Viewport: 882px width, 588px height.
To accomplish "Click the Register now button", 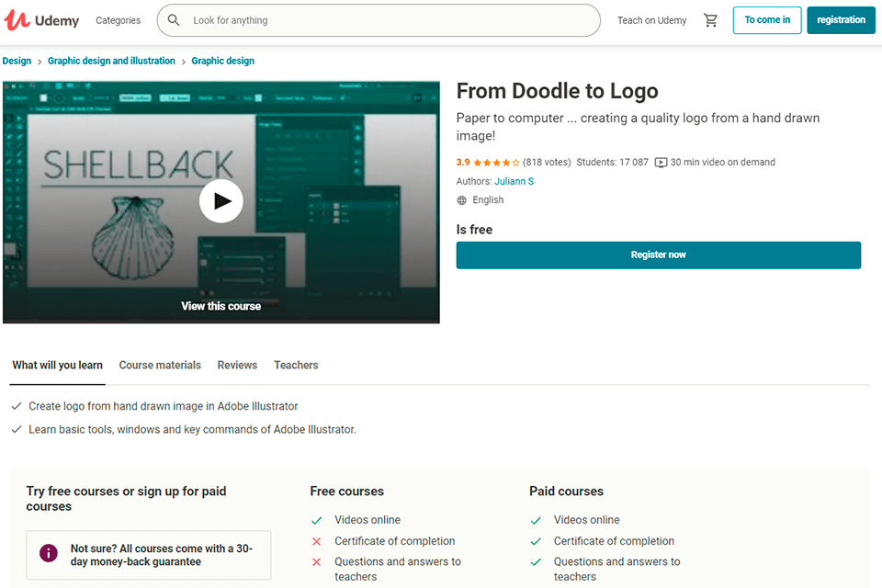I will 658,254.
